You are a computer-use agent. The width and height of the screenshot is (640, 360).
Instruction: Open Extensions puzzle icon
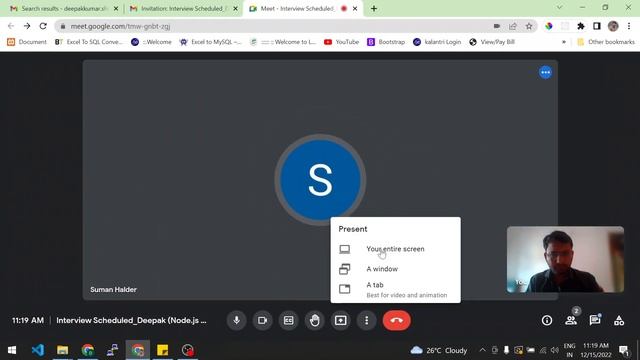tap(581, 26)
